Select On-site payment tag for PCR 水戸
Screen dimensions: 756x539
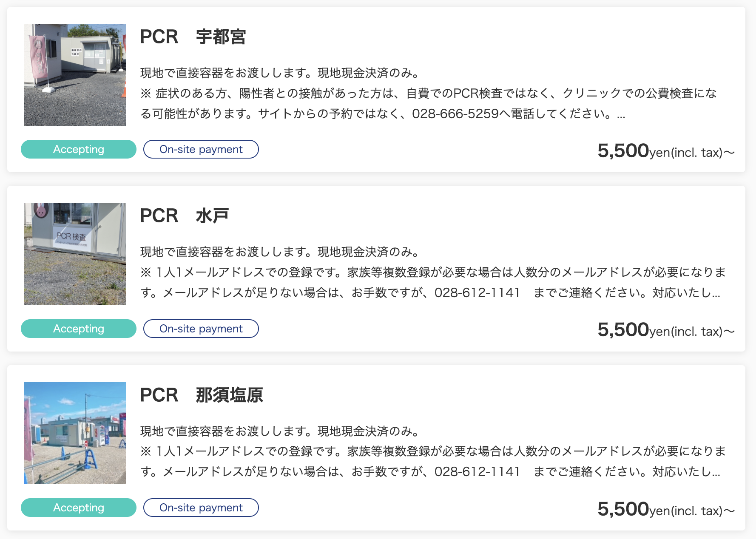(x=201, y=329)
